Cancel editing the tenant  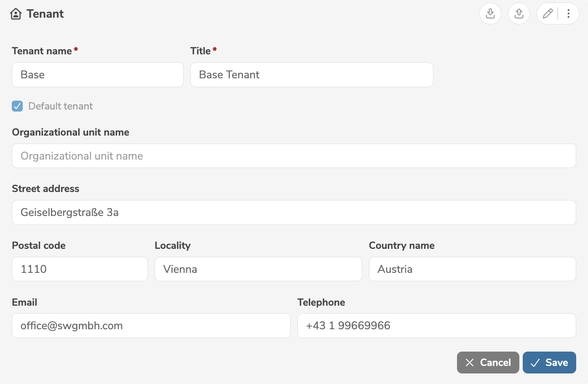pyautogui.click(x=488, y=363)
